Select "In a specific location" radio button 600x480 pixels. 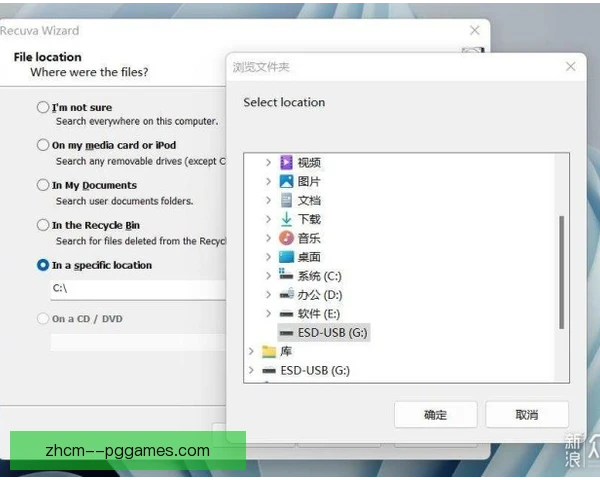[x=43, y=265]
